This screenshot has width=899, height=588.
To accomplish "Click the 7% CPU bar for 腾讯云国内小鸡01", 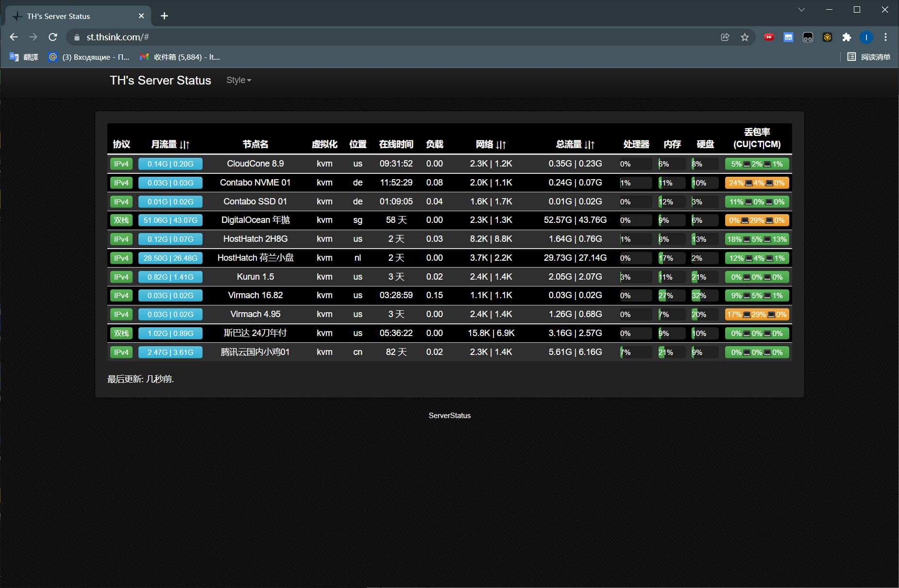I will pyautogui.click(x=636, y=353).
